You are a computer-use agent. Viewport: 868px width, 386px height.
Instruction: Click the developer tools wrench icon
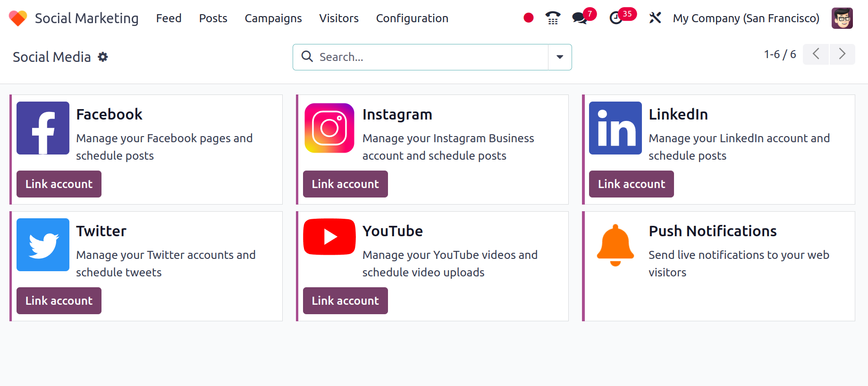[x=655, y=18]
